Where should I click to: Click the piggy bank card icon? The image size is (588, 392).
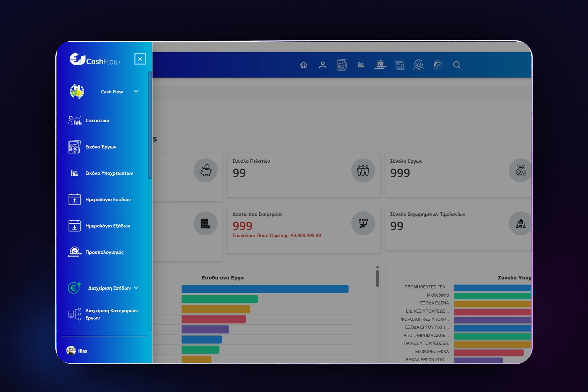[x=206, y=170]
